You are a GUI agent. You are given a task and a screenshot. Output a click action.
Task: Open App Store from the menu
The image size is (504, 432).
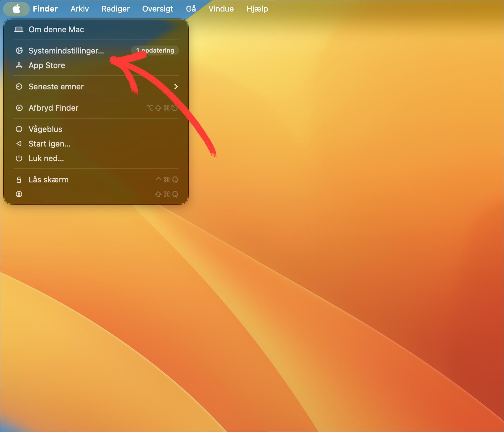click(96, 65)
